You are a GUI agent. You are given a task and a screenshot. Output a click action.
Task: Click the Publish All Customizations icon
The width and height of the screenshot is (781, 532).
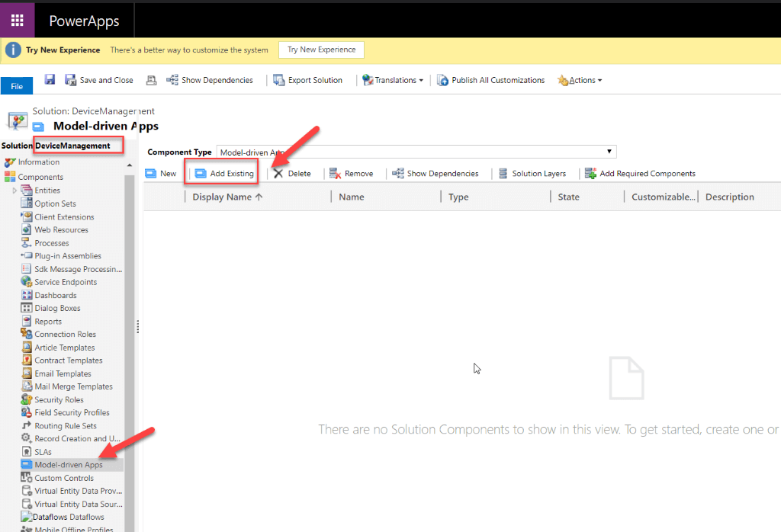click(442, 80)
